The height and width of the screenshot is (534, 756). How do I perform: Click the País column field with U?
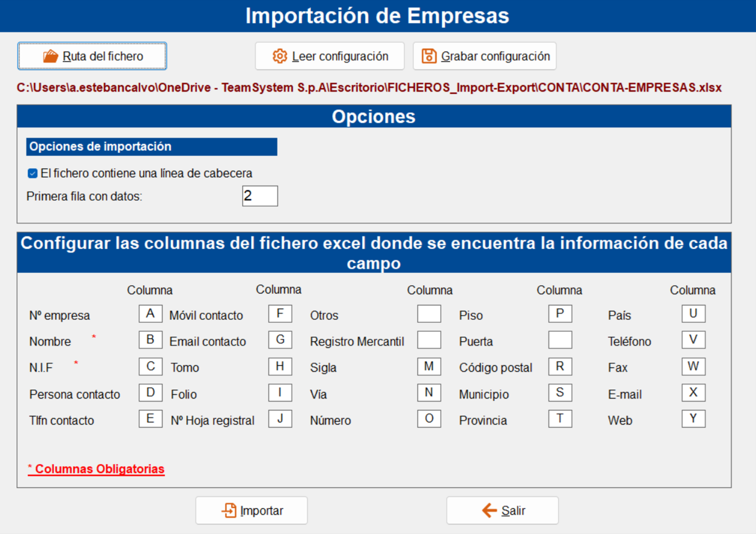pos(694,314)
